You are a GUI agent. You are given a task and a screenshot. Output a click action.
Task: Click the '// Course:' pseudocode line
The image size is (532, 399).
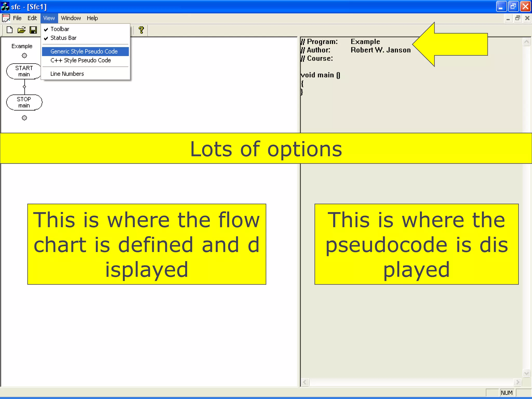(x=317, y=58)
